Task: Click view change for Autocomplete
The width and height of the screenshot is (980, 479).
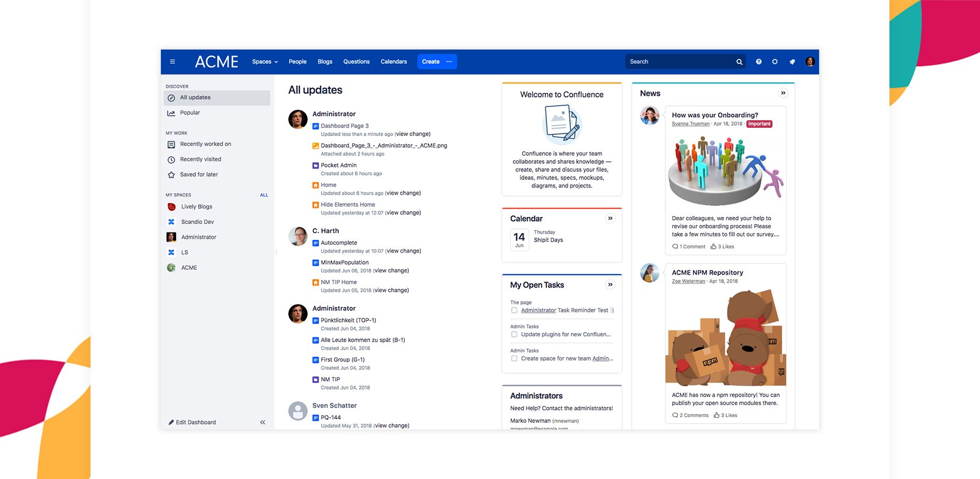Action: pyautogui.click(x=403, y=251)
